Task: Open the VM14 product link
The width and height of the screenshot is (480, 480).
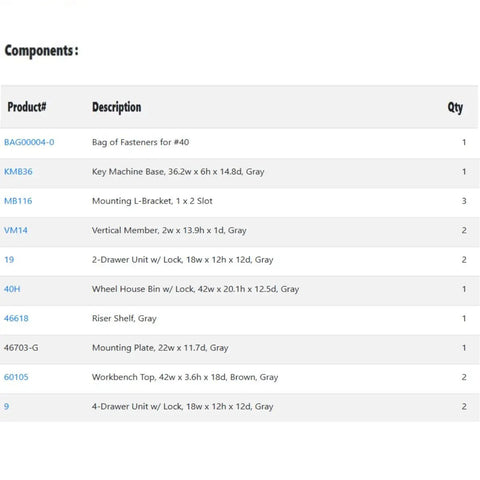Action: [16, 230]
